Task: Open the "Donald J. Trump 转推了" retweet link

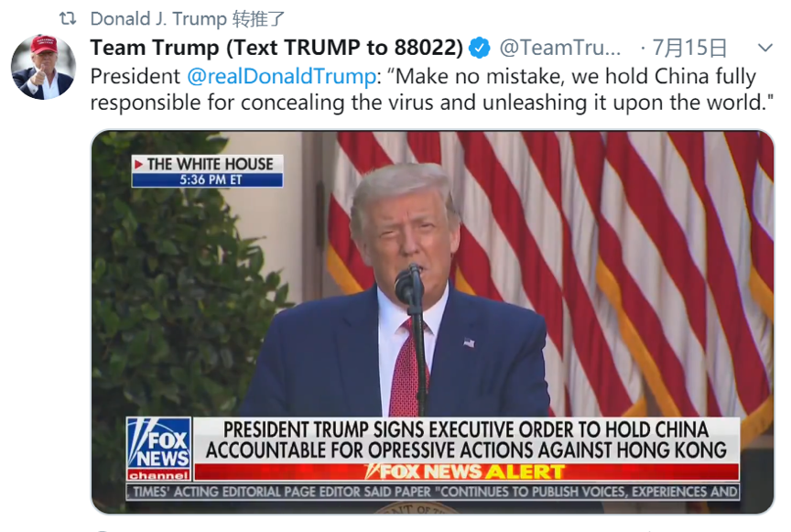Action: point(188,19)
